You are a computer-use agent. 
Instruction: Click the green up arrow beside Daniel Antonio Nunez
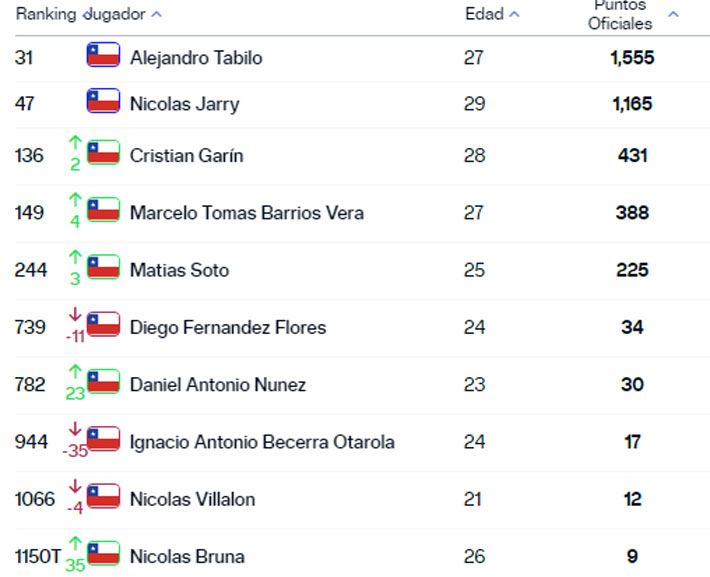[x=75, y=372]
